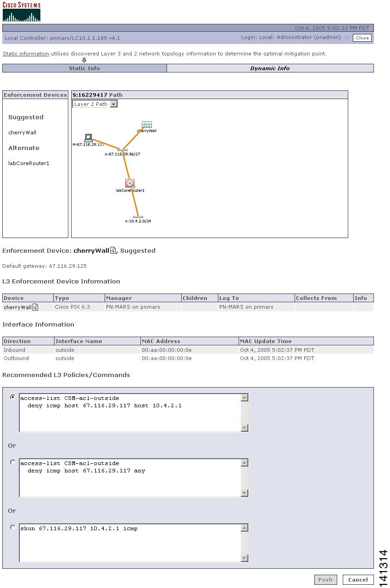This screenshot has width=390, height=588.
Task: Click the Cisco PIX 6.3 type cell
Action: click(x=79, y=307)
